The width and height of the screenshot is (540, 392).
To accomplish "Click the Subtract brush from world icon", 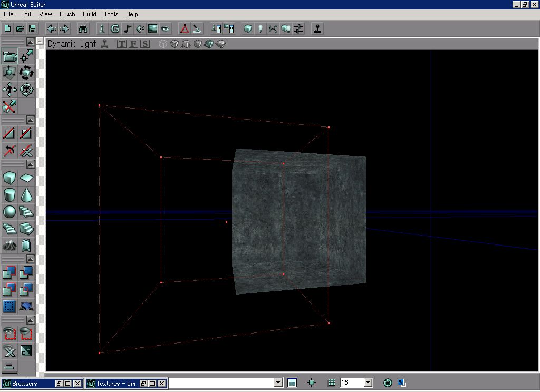I will [x=26, y=273].
